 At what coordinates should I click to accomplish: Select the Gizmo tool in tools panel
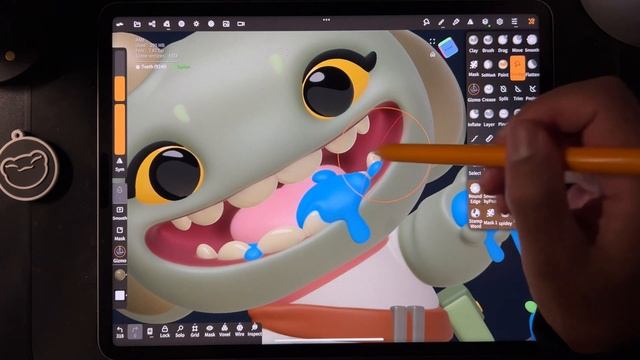473,93
